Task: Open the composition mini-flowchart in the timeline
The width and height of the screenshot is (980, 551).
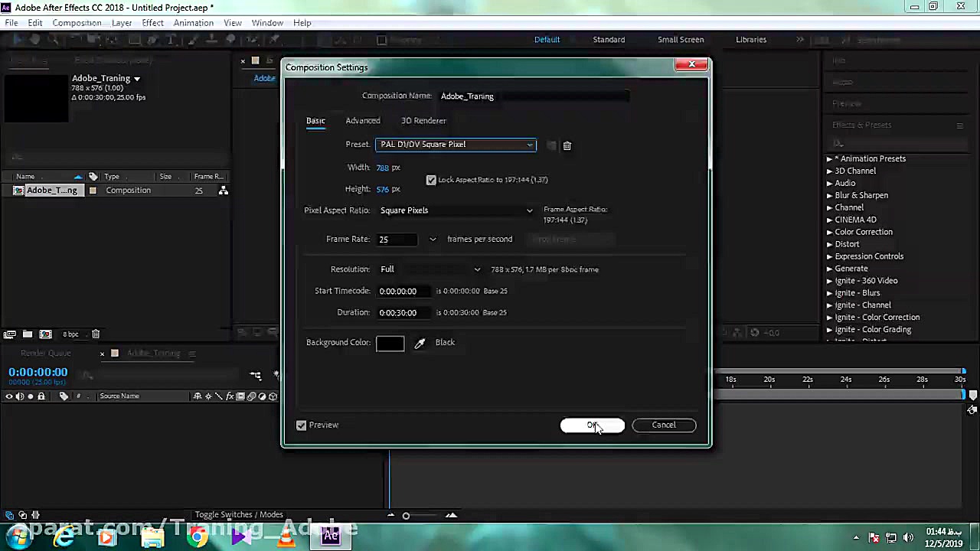Action: click(256, 375)
